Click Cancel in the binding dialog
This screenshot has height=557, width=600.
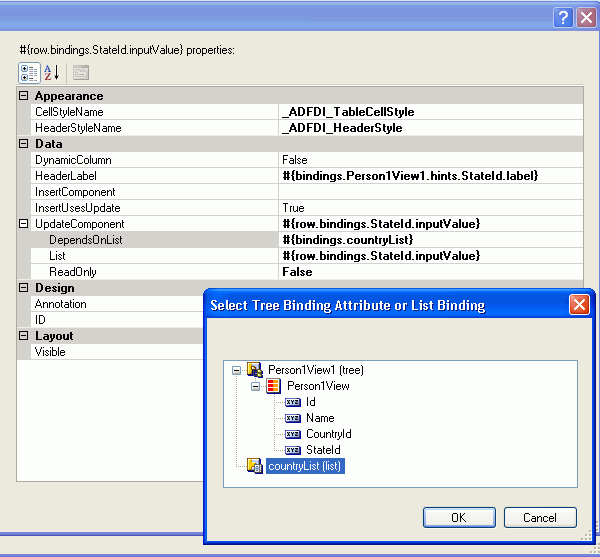540,518
